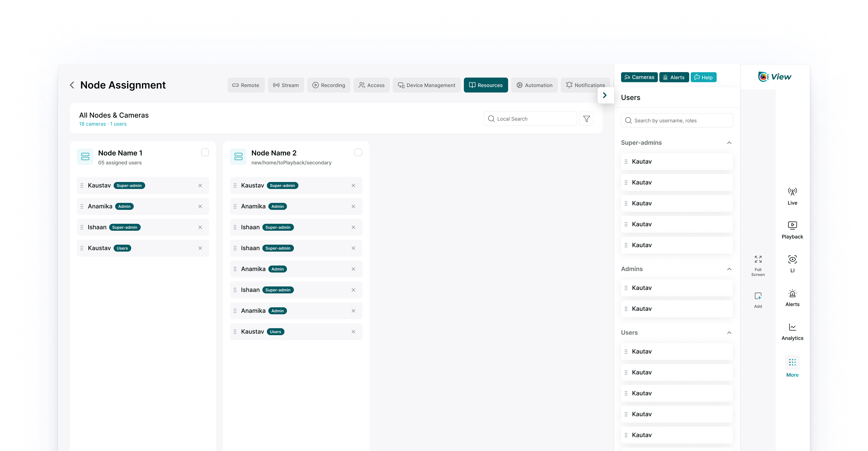Remove Anamika Admin from Node Name 1

(x=200, y=206)
